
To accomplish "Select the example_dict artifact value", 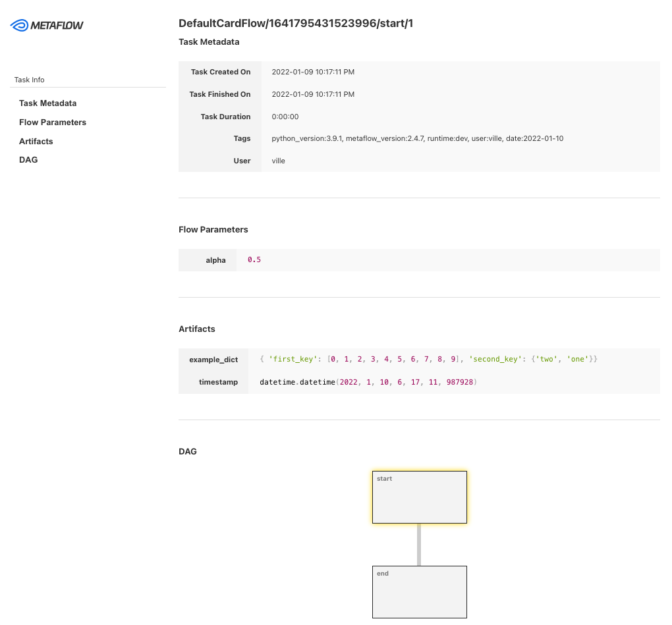I will tap(428, 360).
